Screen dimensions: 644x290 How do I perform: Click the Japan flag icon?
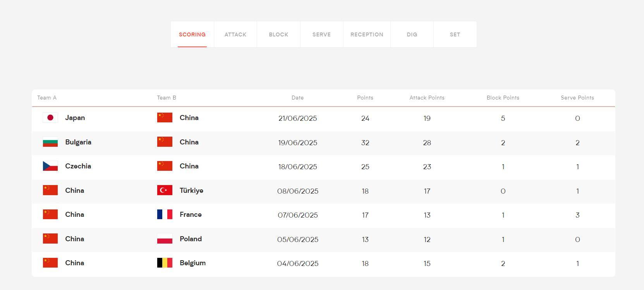(50, 118)
